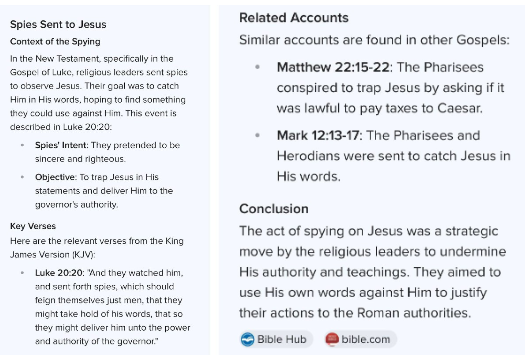The height and width of the screenshot is (361, 525).
Task: Click the Conclusion heading
Action: pos(274,209)
